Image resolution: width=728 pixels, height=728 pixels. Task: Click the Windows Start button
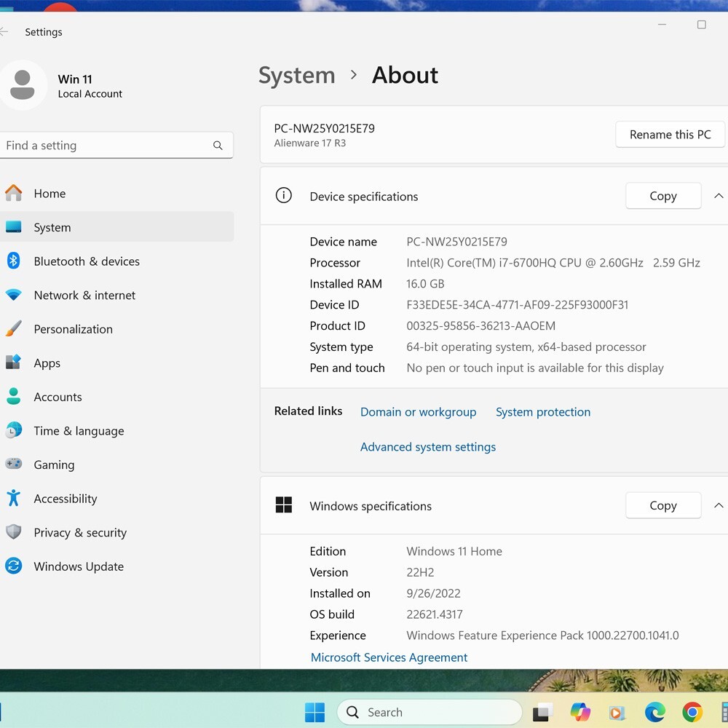tap(314, 712)
